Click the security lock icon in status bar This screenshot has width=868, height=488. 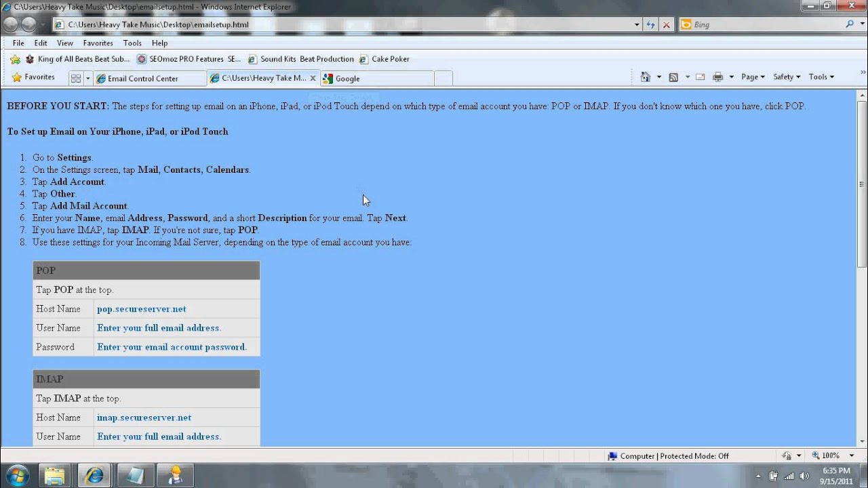pyautogui.click(x=787, y=456)
